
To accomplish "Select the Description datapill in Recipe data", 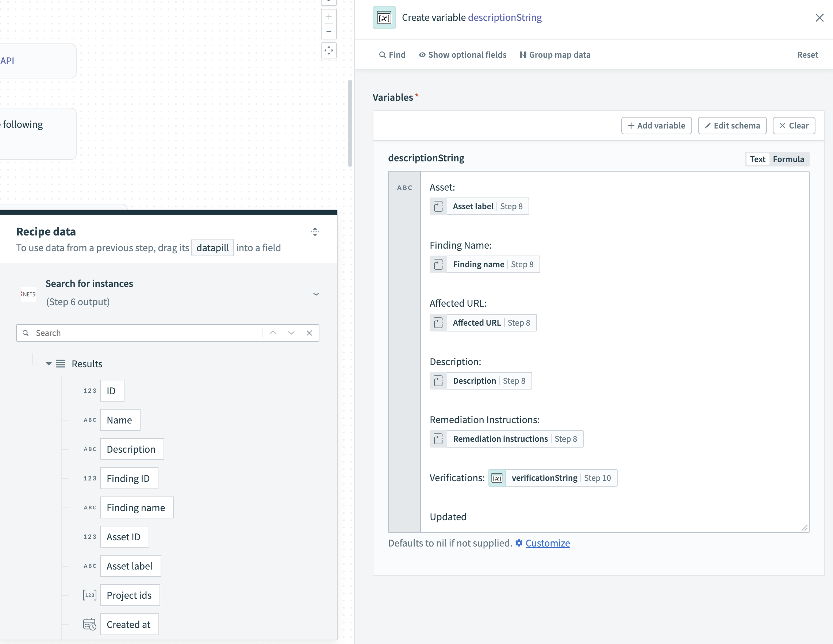I will tap(132, 449).
